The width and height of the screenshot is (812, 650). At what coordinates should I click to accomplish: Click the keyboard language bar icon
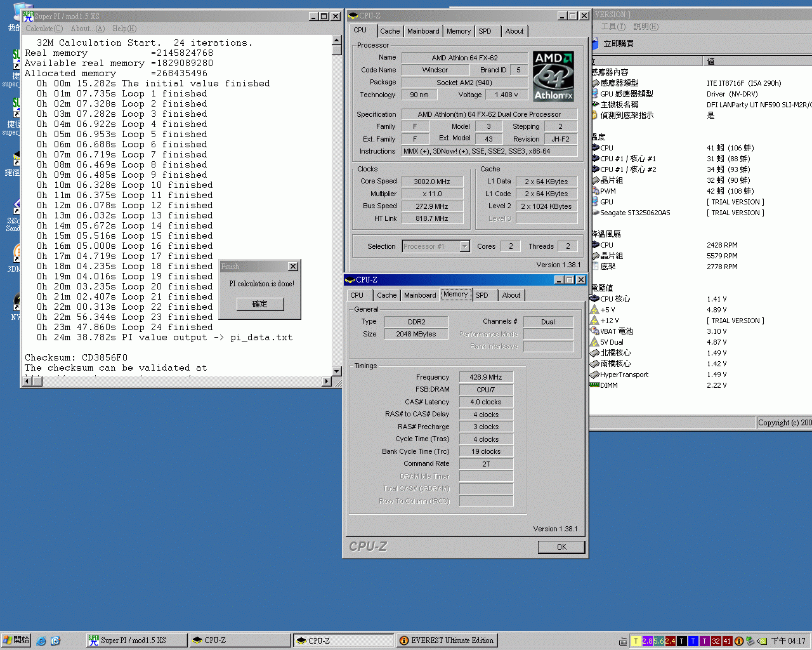pyautogui.click(x=624, y=641)
